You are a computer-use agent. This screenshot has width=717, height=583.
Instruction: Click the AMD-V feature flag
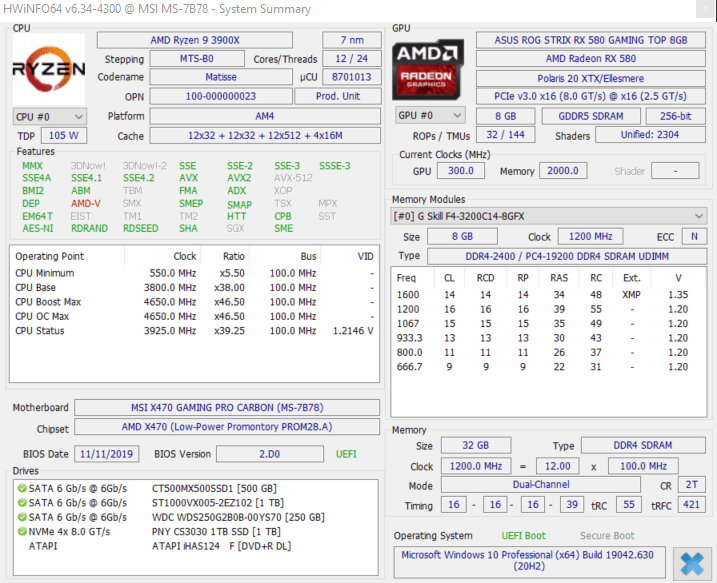(86, 203)
